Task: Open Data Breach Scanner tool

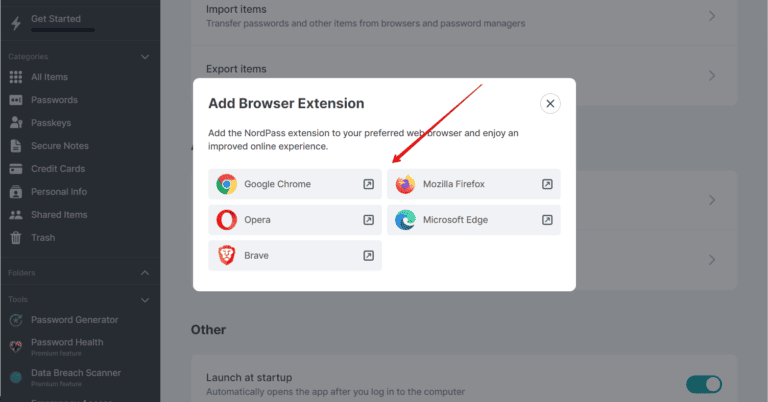Action: 76,373
